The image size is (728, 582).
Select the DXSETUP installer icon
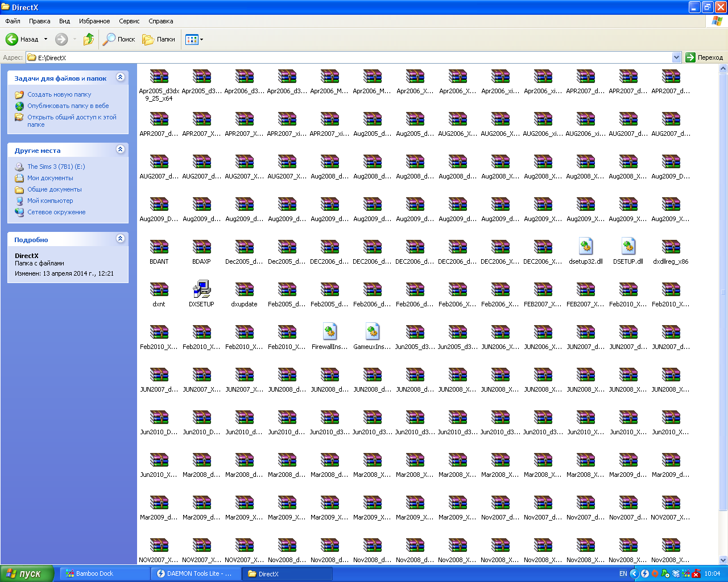click(x=202, y=289)
